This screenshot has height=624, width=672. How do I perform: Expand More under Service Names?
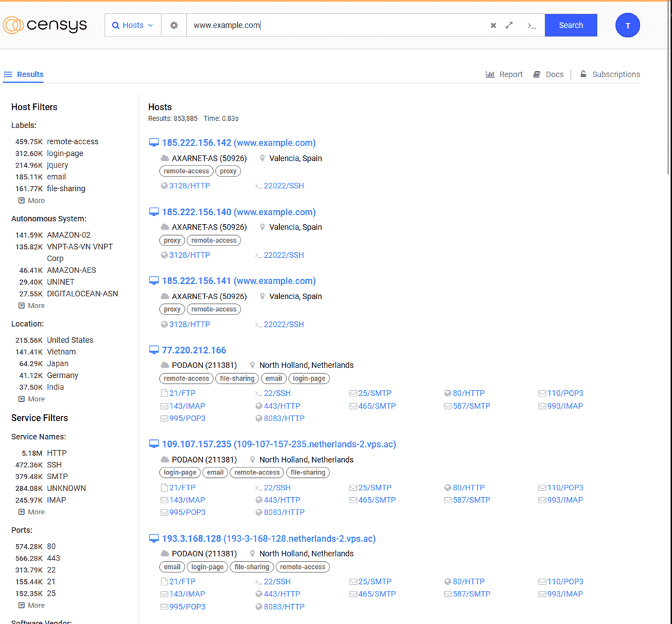[x=32, y=512]
